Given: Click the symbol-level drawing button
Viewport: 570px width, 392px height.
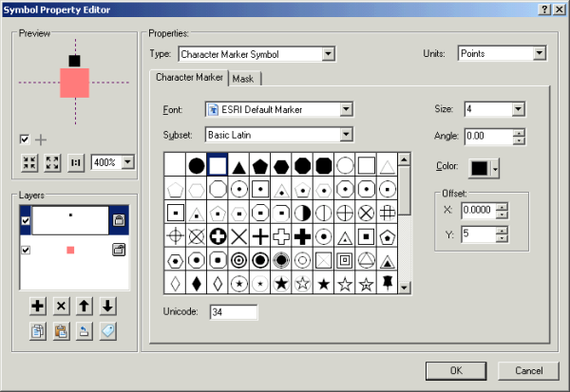Looking at the screenshot, I should coord(85,331).
